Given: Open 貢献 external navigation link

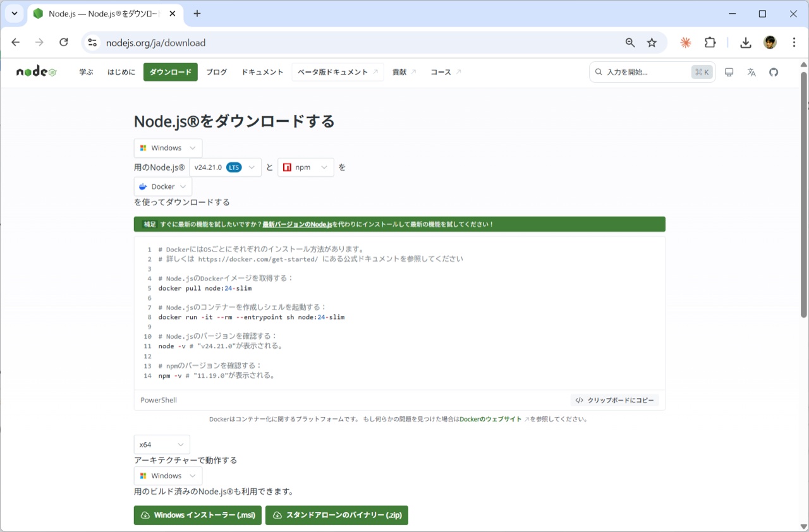Looking at the screenshot, I should point(404,72).
